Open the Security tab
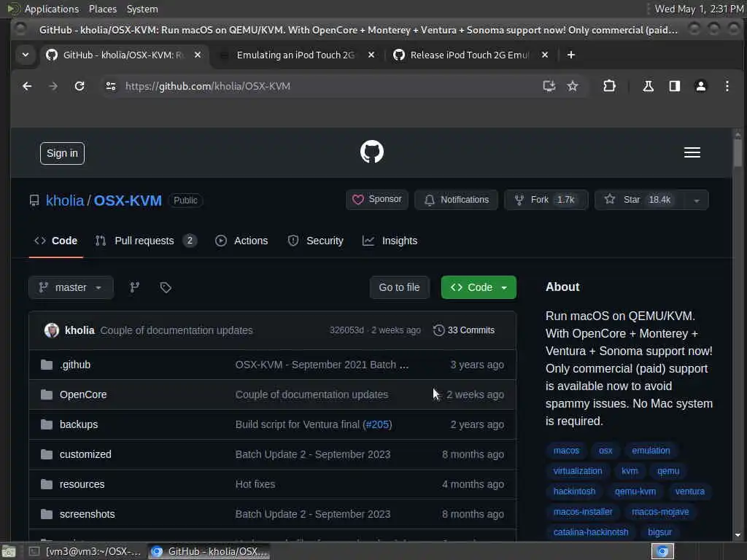 click(315, 241)
